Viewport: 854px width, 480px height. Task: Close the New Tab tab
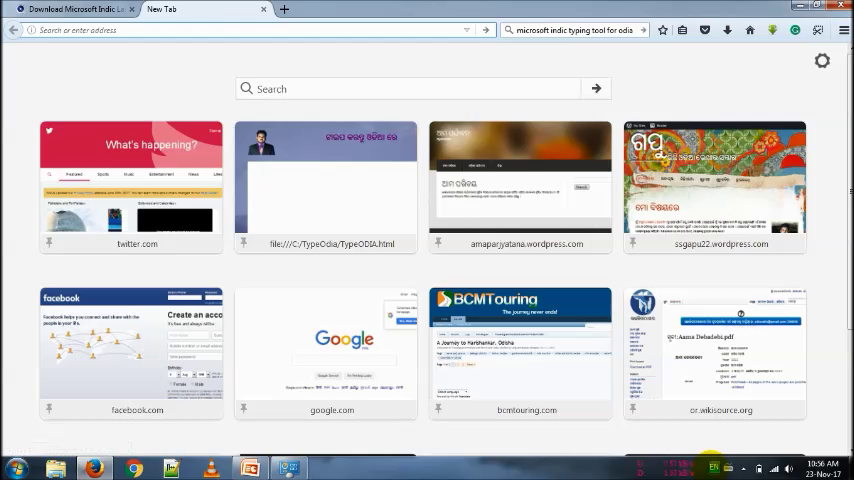[264, 9]
